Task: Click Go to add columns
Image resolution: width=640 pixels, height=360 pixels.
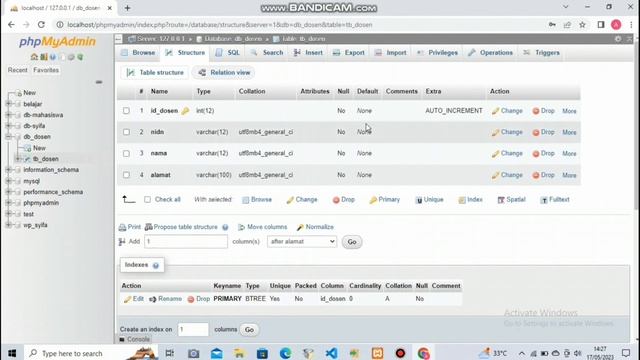Action: pos(352,242)
